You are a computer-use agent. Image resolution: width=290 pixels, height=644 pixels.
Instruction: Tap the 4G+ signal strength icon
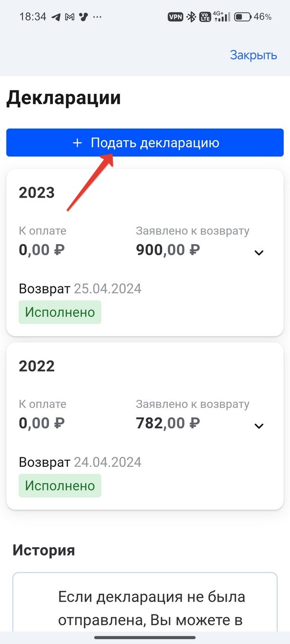222,17
